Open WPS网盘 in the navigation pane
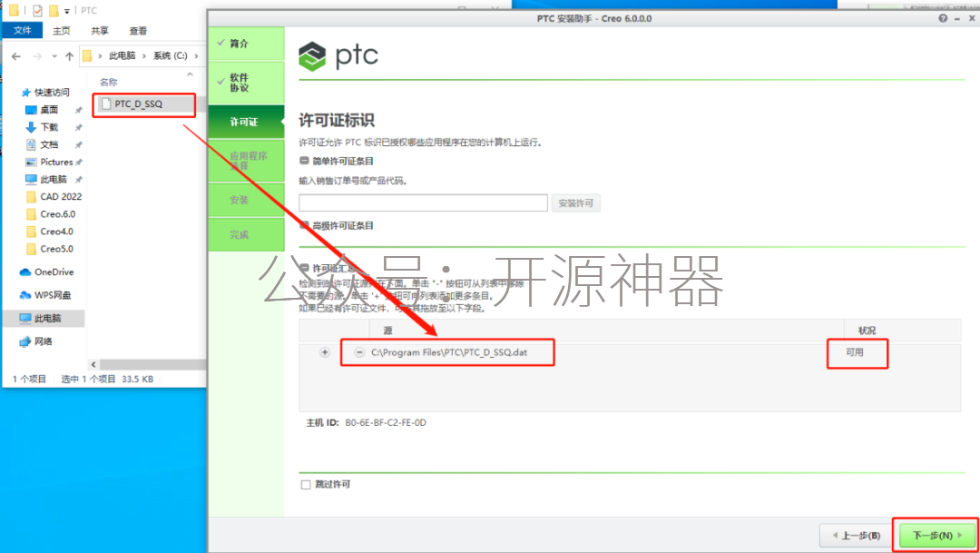 53,294
